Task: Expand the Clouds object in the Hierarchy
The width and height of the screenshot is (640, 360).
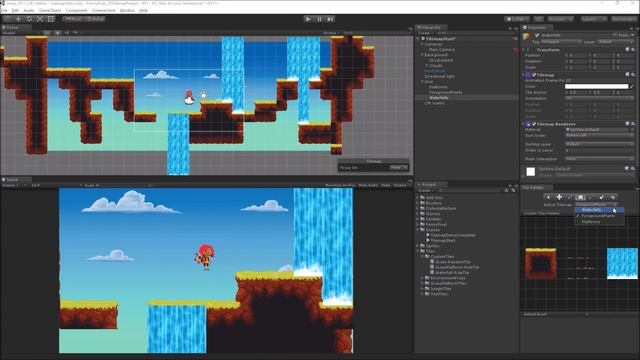Action: tap(427, 65)
